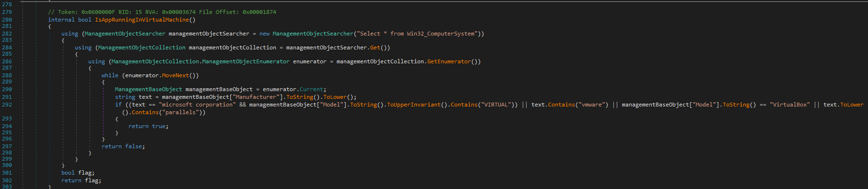
Task: Click line number 284
Action: pyautogui.click(x=7, y=47)
